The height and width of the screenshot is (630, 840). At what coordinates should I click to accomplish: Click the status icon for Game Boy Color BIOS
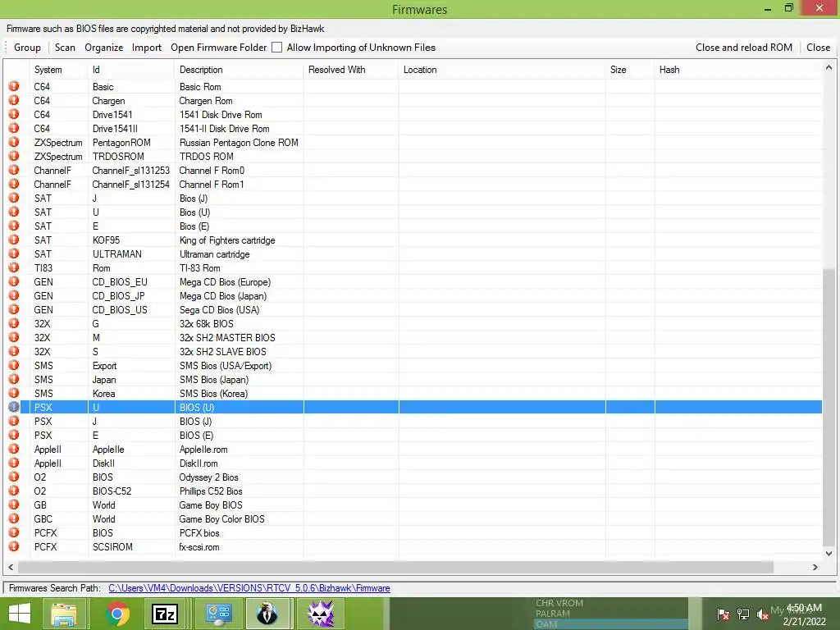click(14, 518)
